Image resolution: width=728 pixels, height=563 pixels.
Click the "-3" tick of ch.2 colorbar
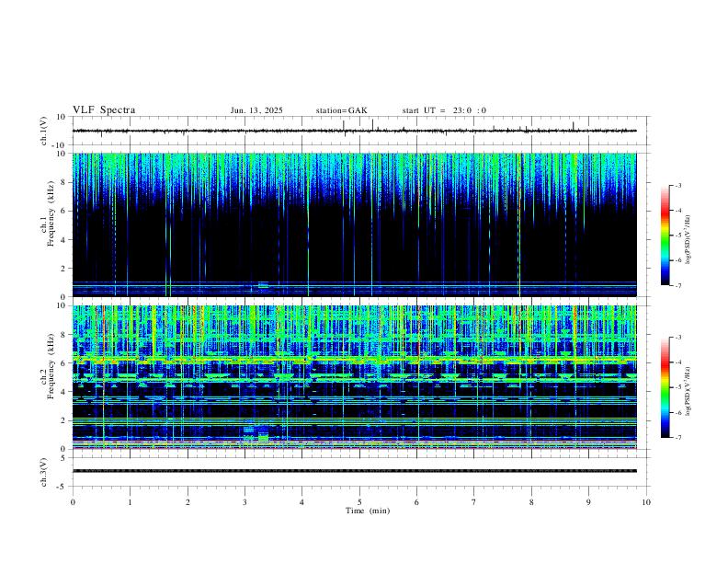point(677,338)
